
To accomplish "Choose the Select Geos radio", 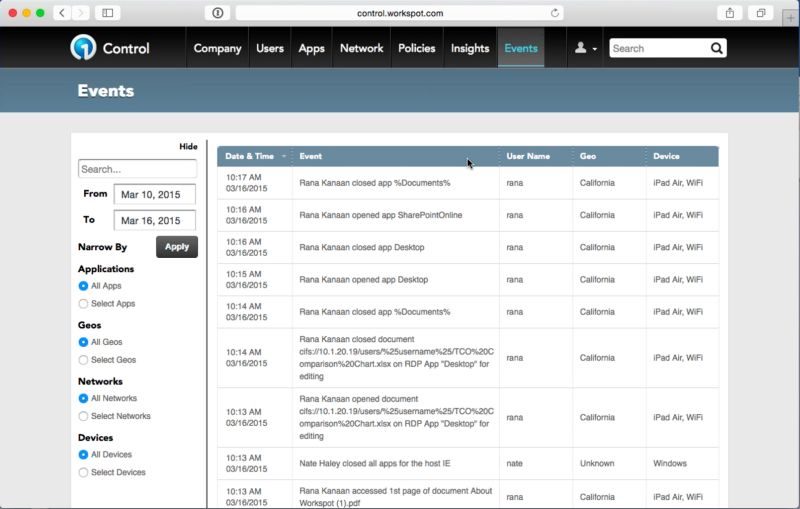I will (x=83, y=360).
